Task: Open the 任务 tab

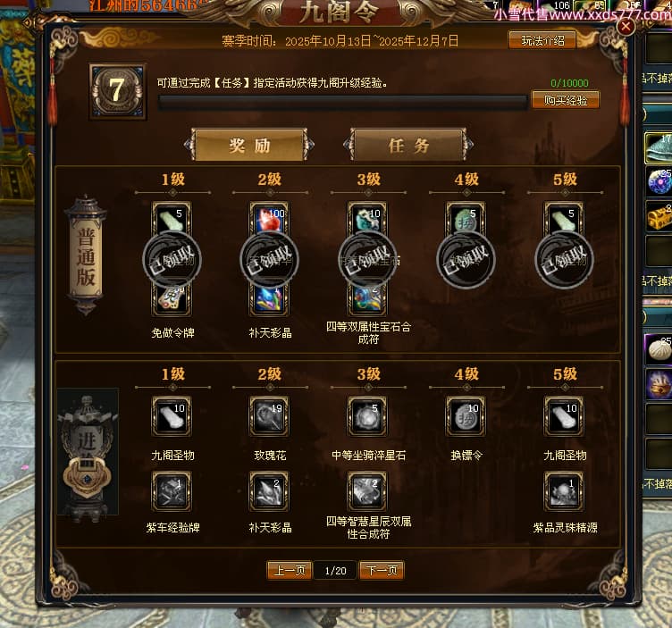Action: [408, 146]
